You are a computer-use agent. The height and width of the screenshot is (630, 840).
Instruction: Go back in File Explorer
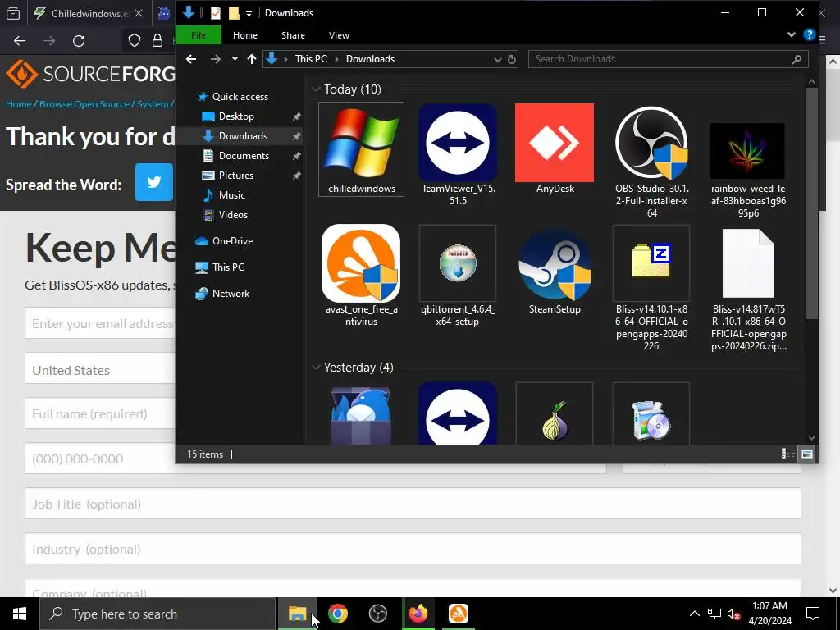[190, 59]
